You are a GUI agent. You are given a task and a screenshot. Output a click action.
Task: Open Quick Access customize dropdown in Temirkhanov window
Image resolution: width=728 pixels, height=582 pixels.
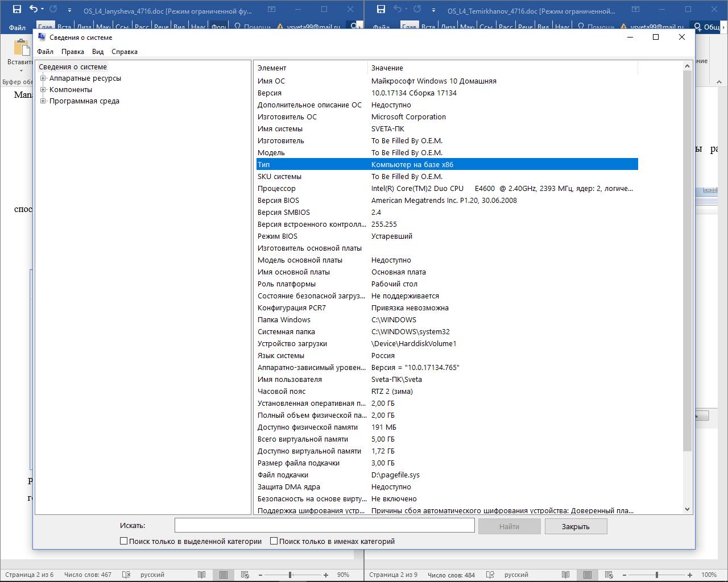[433, 10]
